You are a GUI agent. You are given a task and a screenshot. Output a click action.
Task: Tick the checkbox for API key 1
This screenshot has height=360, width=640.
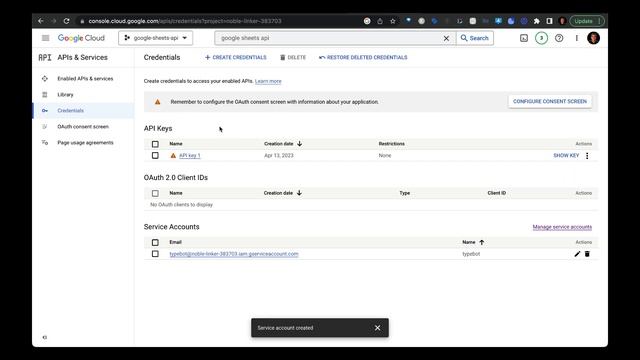pyautogui.click(x=155, y=156)
